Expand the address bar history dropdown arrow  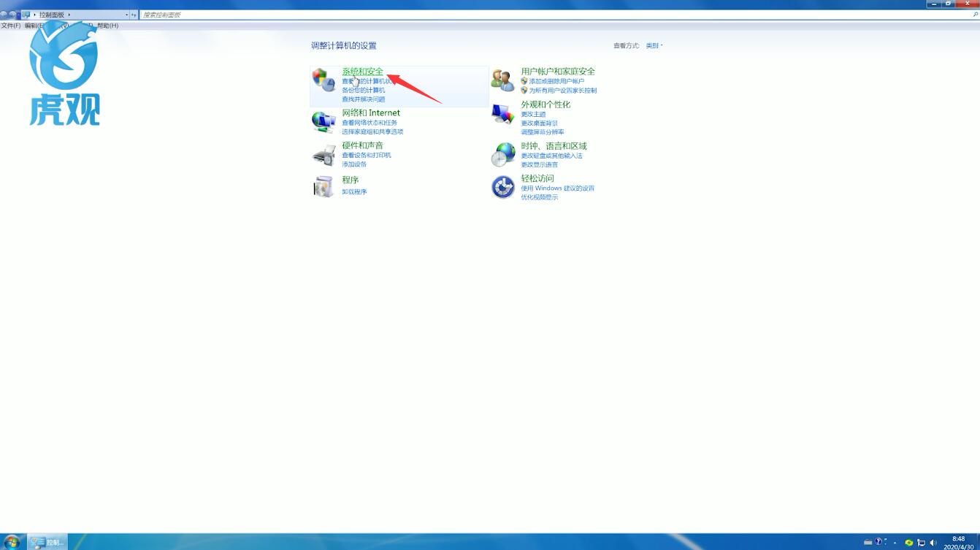126,15
